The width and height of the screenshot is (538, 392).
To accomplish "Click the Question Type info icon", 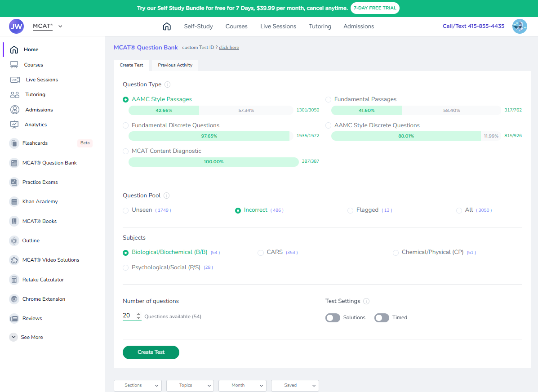I will click(x=168, y=85).
